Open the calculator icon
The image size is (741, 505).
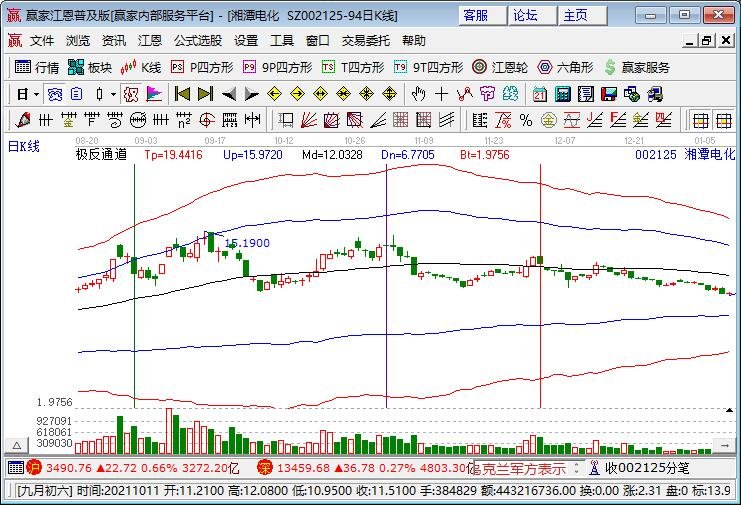click(x=563, y=94)
